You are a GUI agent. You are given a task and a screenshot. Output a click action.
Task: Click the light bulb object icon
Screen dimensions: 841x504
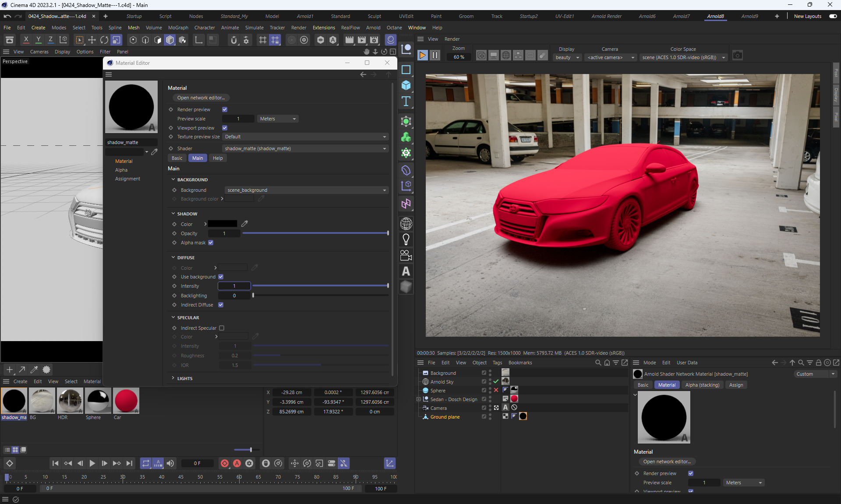tap(406, 240)
